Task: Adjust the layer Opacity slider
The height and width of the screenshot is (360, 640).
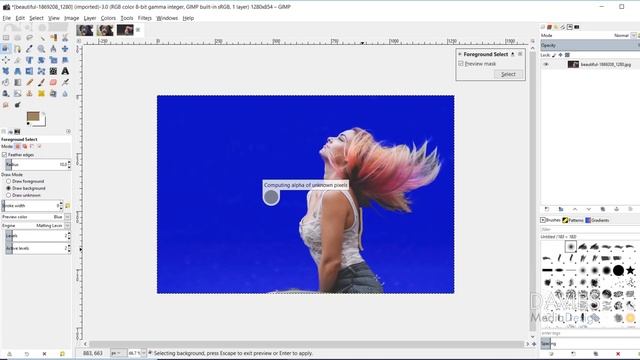Action: pyautogui.click(x=590, y=45)
